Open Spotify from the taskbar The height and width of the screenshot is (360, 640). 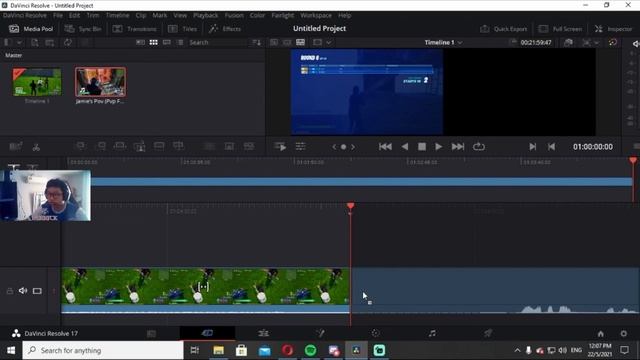pos(311,350)
